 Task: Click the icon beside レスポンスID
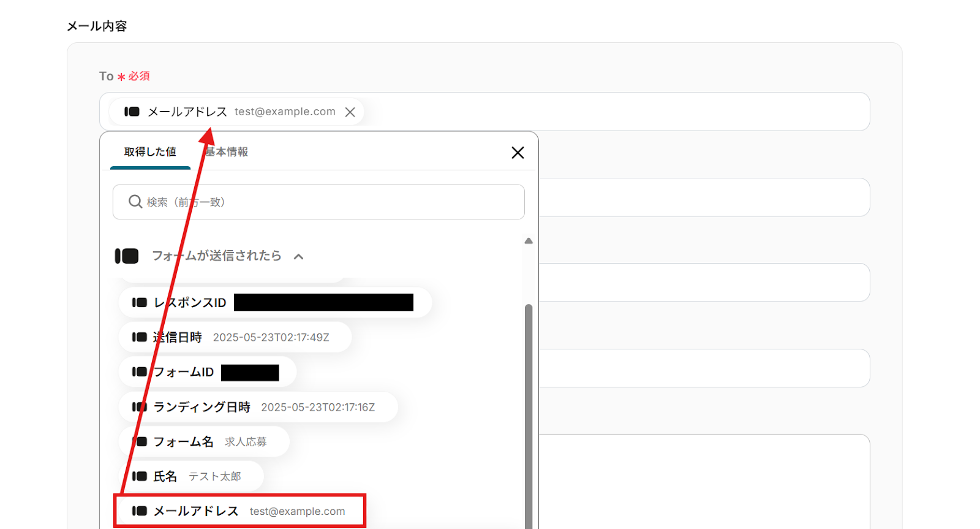[139, 303]
